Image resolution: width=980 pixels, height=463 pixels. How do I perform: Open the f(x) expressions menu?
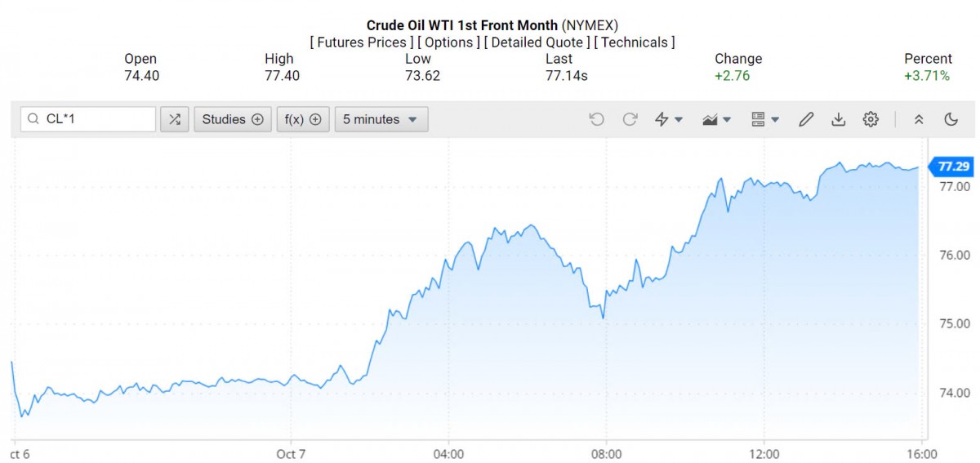[x=303, y=119]
